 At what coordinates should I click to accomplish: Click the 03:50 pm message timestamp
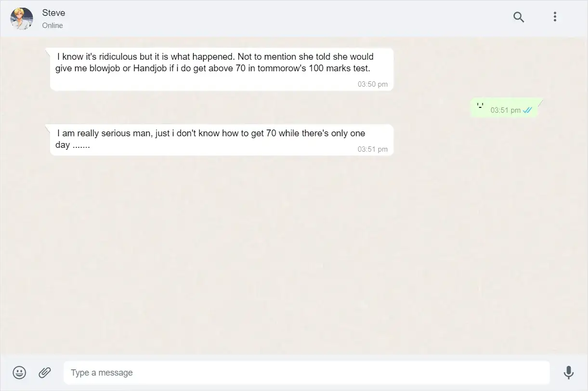click(373, 84)
